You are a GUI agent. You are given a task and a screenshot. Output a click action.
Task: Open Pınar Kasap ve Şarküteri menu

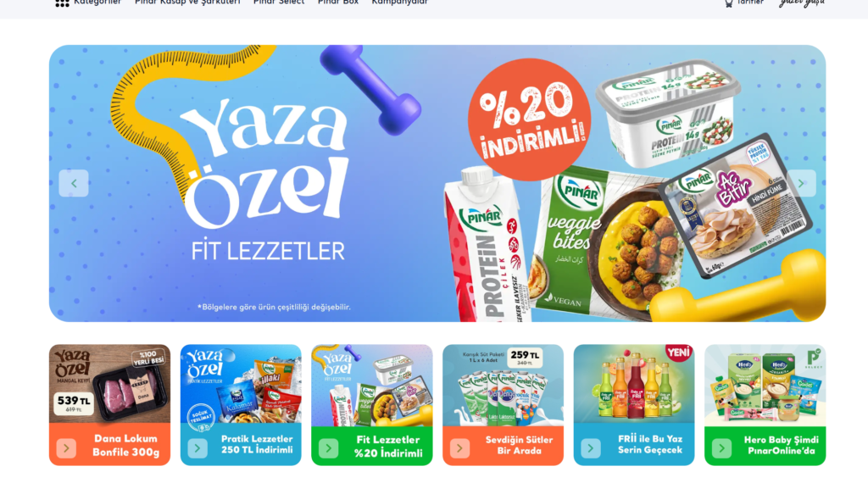[187, 3]
